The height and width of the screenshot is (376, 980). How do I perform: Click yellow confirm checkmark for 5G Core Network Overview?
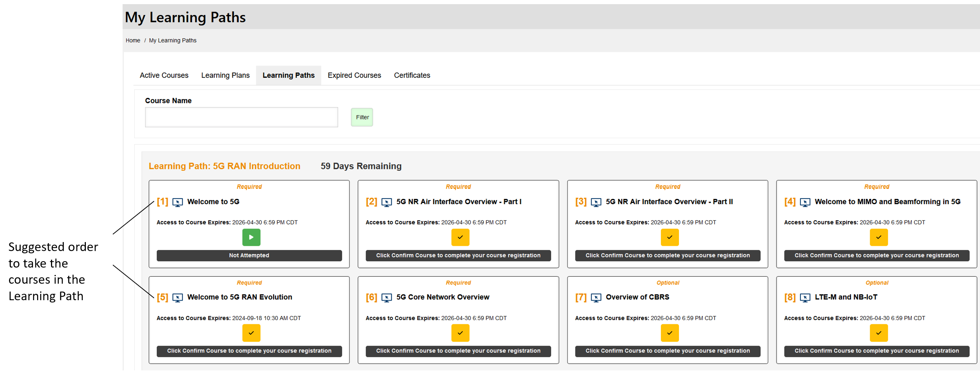click(460, 333)
